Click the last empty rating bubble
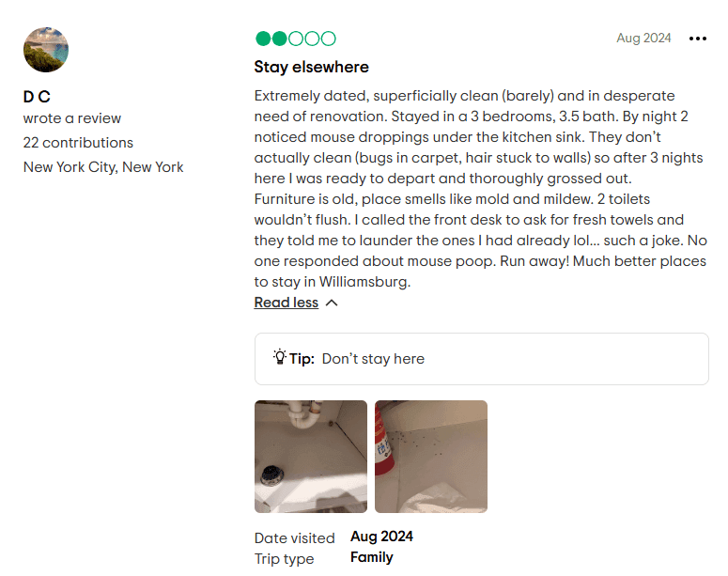Image resolution: width=728 pixels, height=576 pixels. tap(328, 39)
